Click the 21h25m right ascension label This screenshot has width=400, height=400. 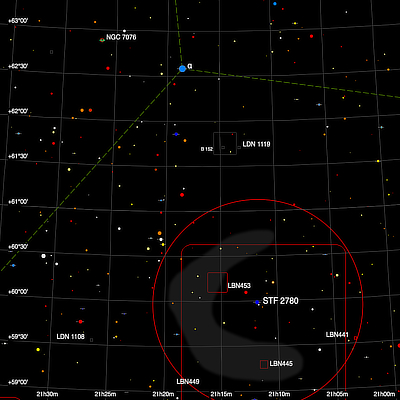click(105, 394)
